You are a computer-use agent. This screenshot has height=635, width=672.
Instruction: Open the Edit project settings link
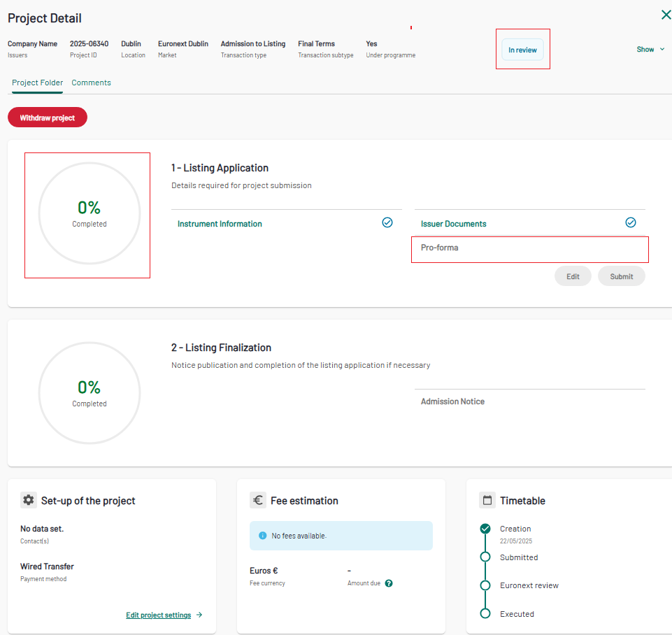click(159, 615)
